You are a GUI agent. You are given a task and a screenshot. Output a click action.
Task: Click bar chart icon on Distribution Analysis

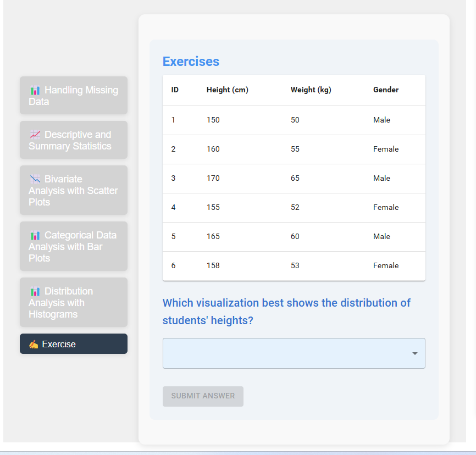(x=35, y=291)
